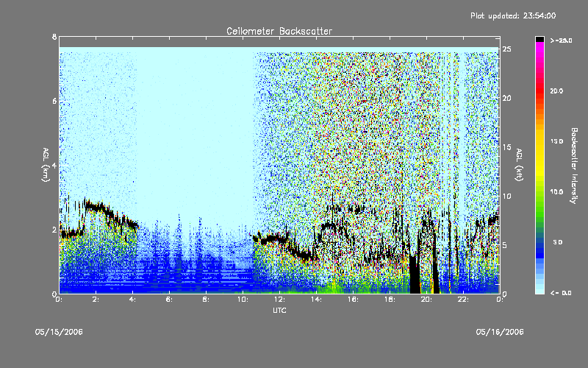This screenshot has height=368, width=588.
Task: Select the UTC time-axis label
Action: 279,310
